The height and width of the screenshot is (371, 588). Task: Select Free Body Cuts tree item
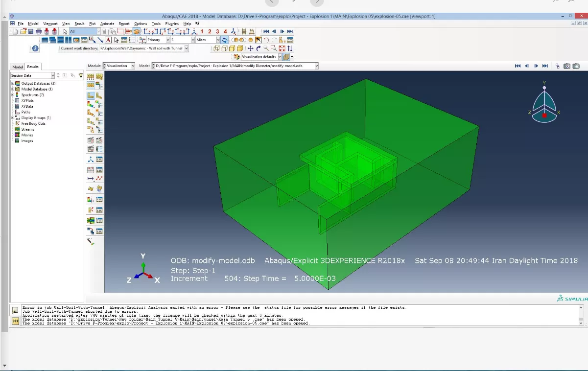coord(33,123)
